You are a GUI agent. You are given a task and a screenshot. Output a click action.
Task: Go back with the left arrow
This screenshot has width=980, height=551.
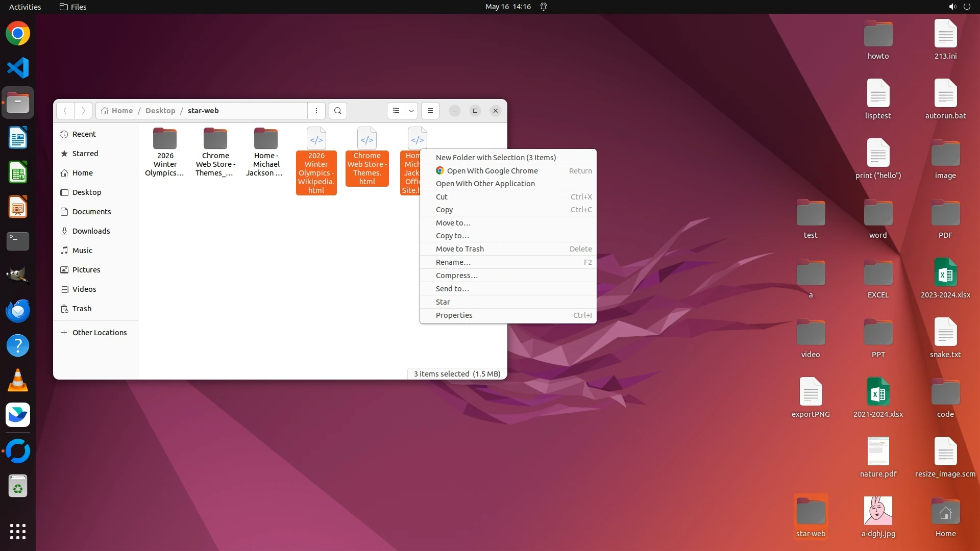click(x=65, y=111)
